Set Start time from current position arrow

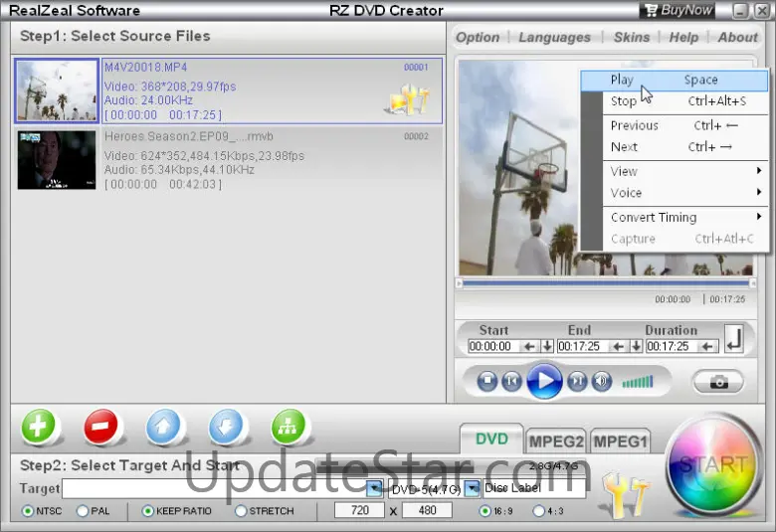529,346
